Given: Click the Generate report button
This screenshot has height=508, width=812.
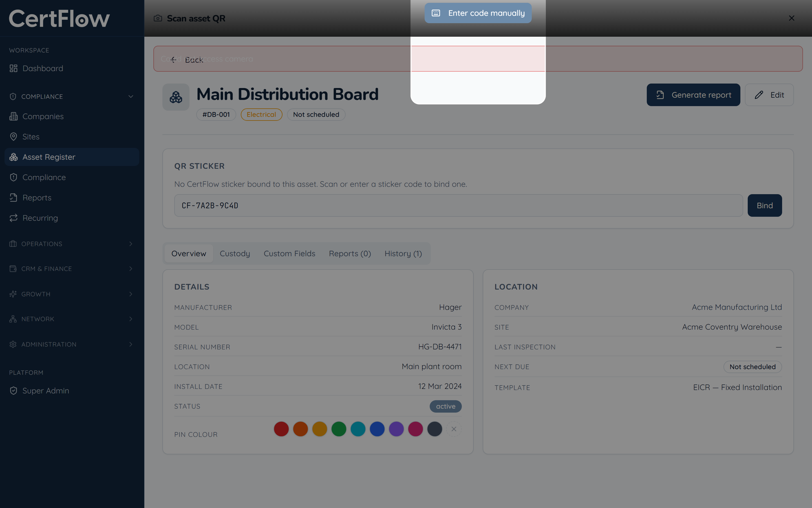Looking at the screenshot, I should click(x=693, y=95).
